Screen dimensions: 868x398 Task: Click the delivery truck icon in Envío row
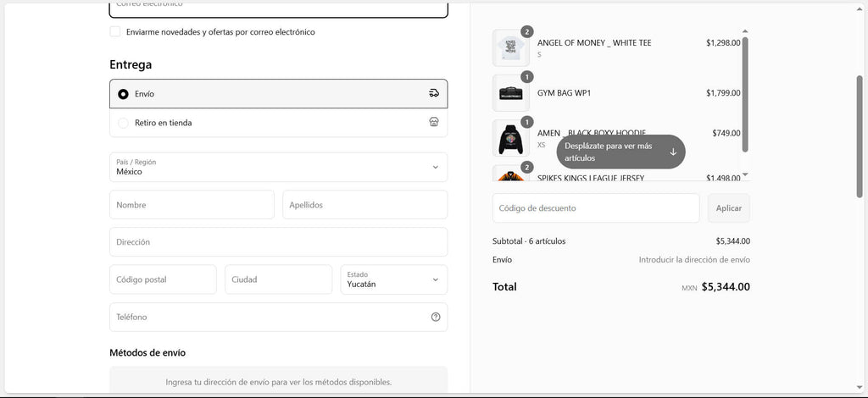click(x=433, y=93)
